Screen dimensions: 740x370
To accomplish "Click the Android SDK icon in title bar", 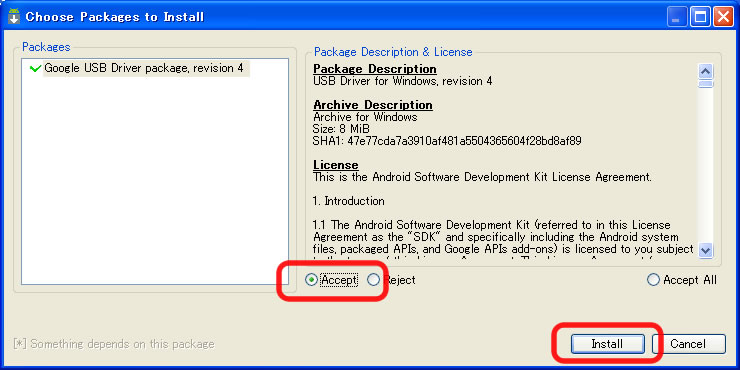I will tap(14, 17).
